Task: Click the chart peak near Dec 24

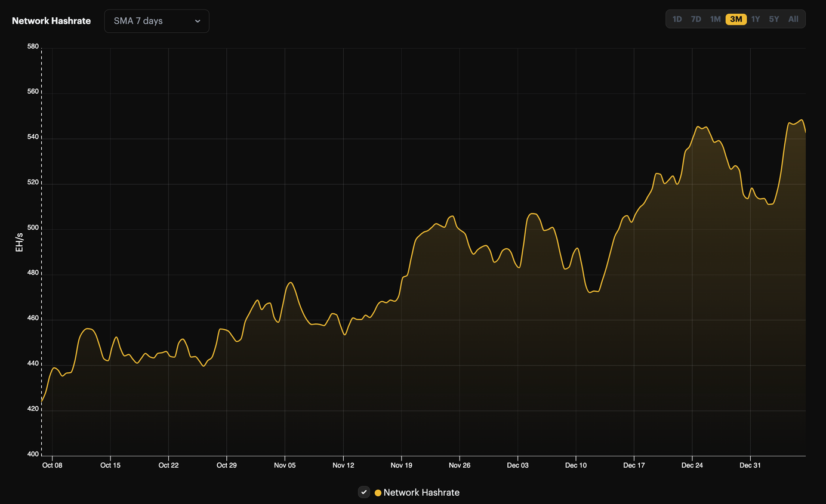Action: (x=697, y=127)
